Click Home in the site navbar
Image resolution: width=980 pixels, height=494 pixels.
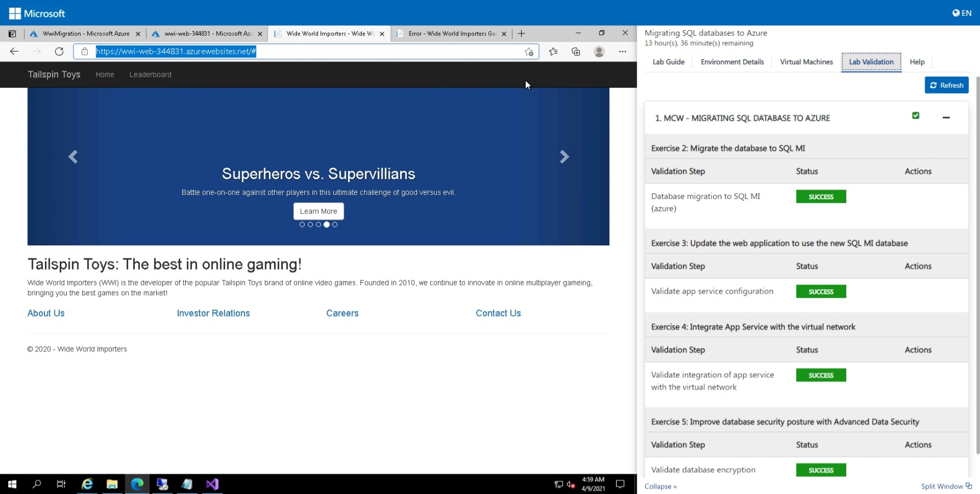pos(105,74)
